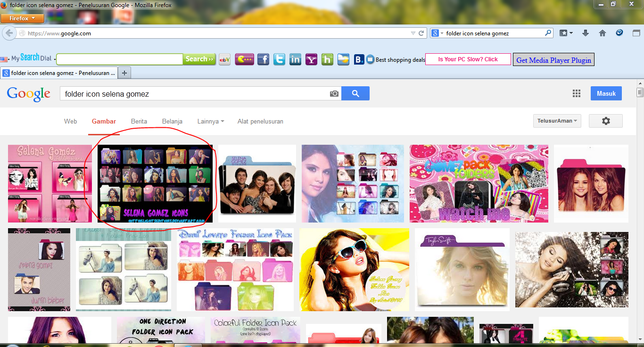Click the 'Is Your PC Slow? Click' ad
Screen dimensions: 644x347
tap(468, 59)
